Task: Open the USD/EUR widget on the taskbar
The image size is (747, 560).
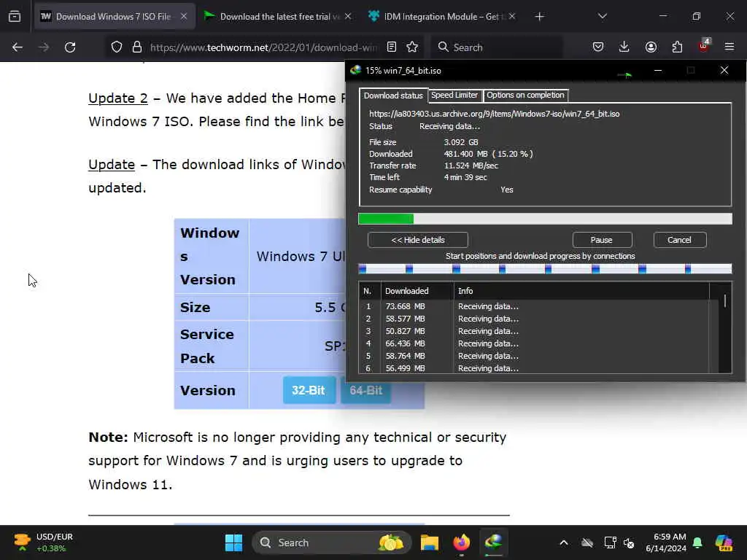Action: click(43, 542)
